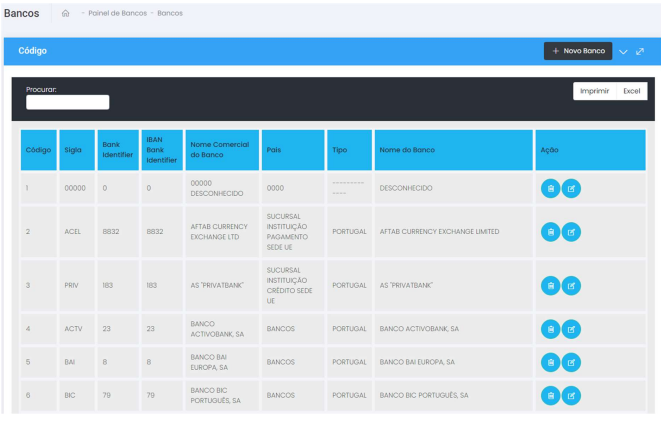Sort by Nome do Banco column header
This screenshot has height=428, width=661.
click(454, 150)
